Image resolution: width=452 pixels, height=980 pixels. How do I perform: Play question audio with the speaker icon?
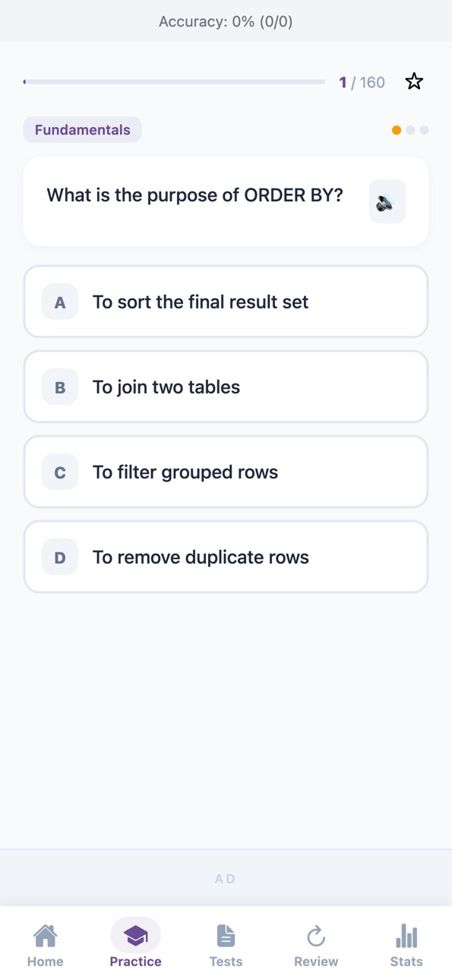click(387, 202)
